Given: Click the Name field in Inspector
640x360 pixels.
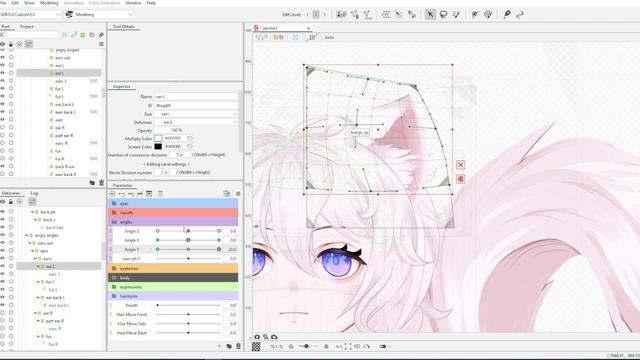Looking at the screenshot, I should 196,97.
